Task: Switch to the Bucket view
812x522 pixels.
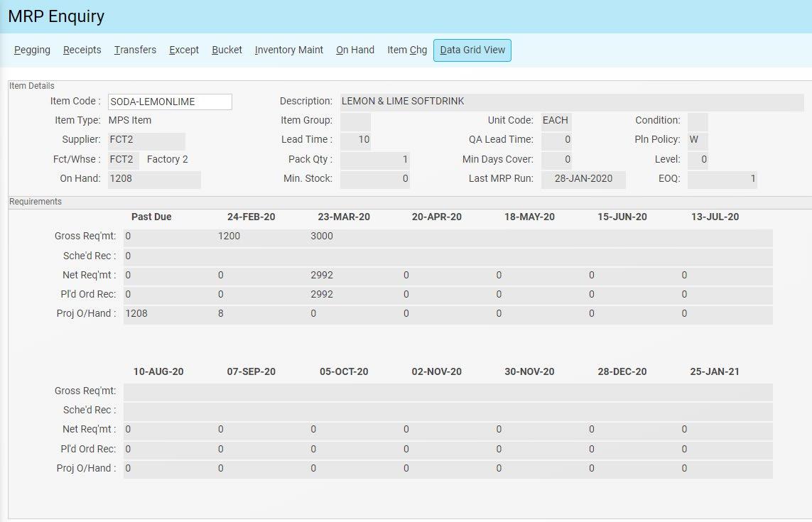Action: pos(227,50)
